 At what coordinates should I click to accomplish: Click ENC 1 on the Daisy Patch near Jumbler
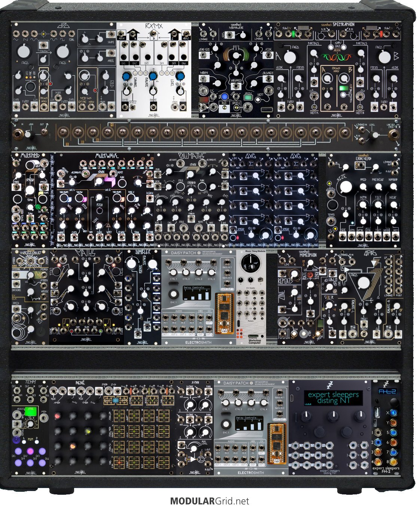coord(174,294)
